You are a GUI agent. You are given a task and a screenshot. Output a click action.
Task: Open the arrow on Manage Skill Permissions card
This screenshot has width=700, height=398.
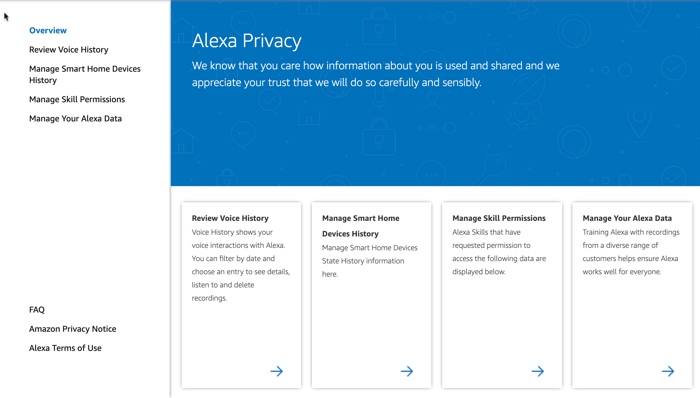[x=538, y=371]
